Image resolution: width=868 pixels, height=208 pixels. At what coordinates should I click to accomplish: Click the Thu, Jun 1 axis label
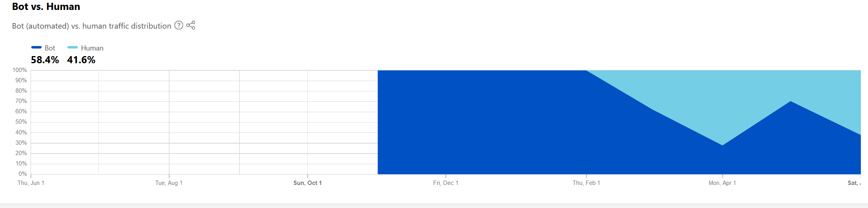pos(31,183)
